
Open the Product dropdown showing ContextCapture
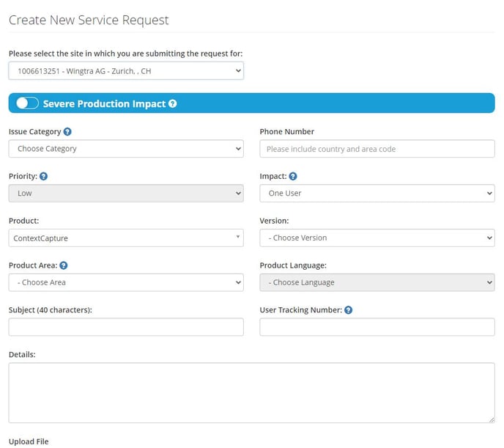126,238
